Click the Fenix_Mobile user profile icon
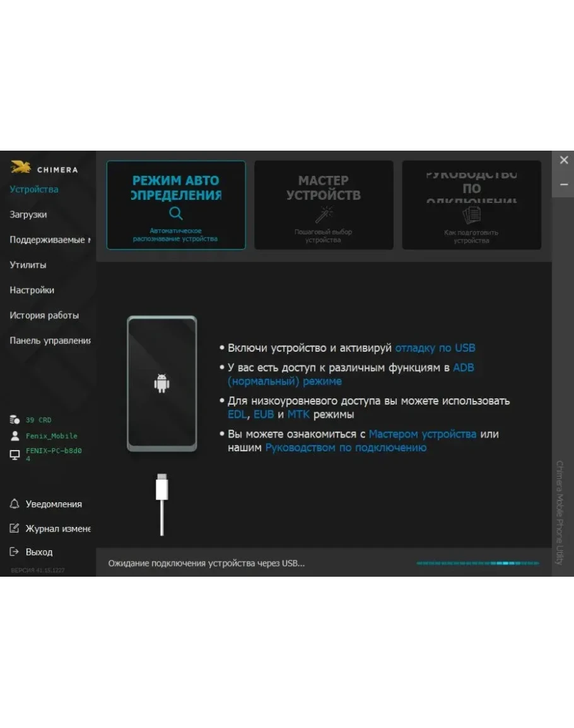The width and height of the screenshot is (574, 728). coord(15,436)
